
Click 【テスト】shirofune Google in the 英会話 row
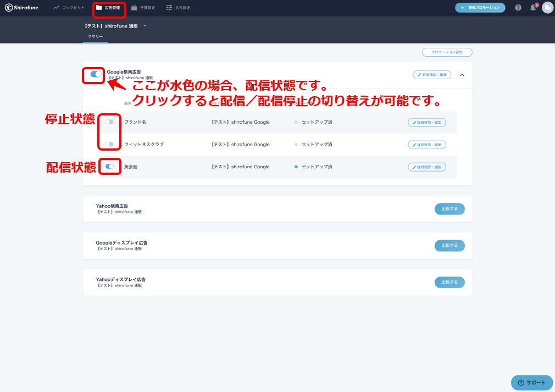[240, 167]
